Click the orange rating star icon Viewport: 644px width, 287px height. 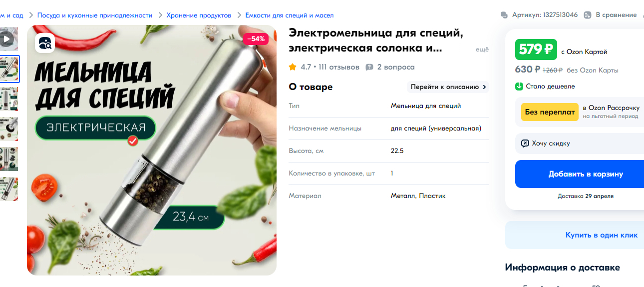tap(293, 67)
